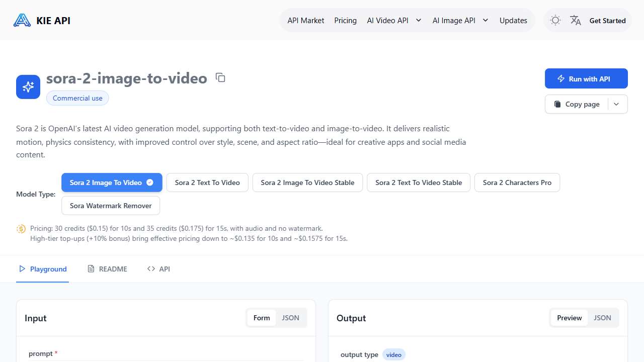Open the Copy page dropdown arrow

coord(616,104)
